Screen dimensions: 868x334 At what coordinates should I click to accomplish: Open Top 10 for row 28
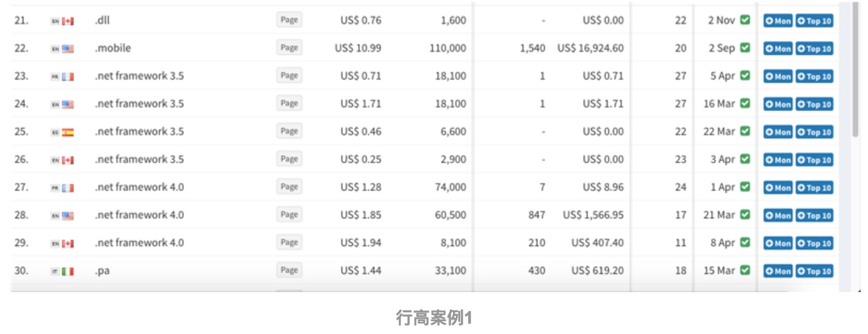pyautogui.click(x=814, y=216)
